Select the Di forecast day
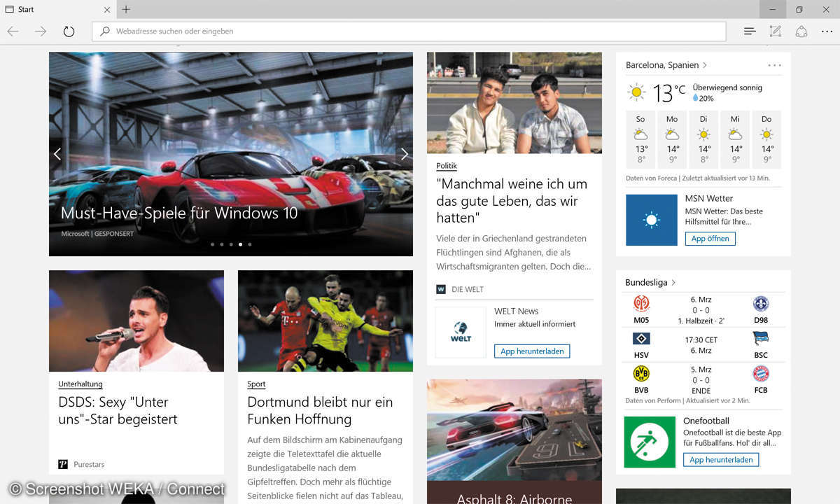Image resolution: width=840 pixels, height=504 pixels. [703, 139]
